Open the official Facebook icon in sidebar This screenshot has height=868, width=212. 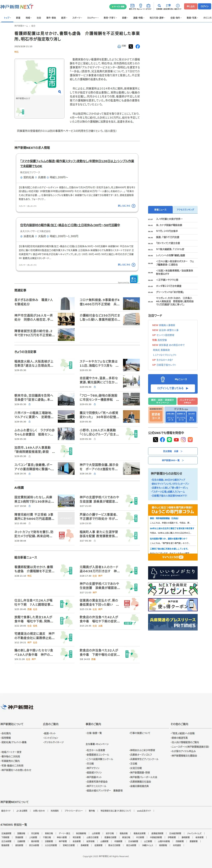[x=162, y=439]
